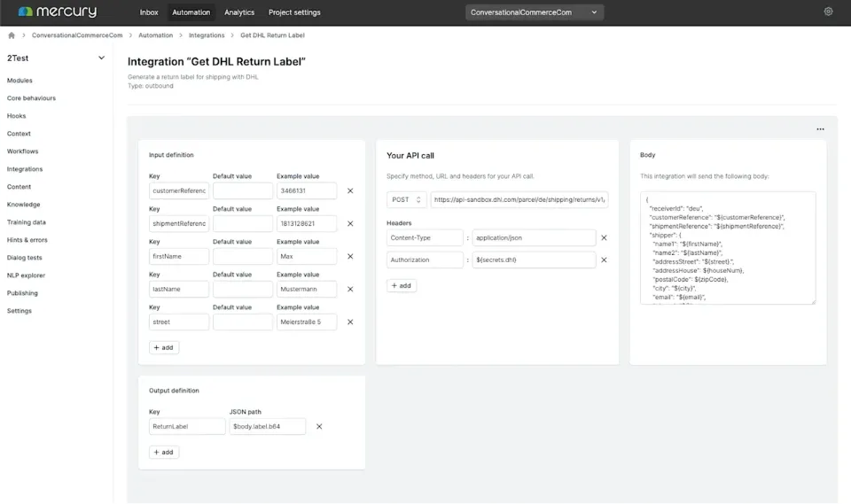Screen dimensions: 851x504
Task: Open the Inbox tab
Action: (149, 12)
